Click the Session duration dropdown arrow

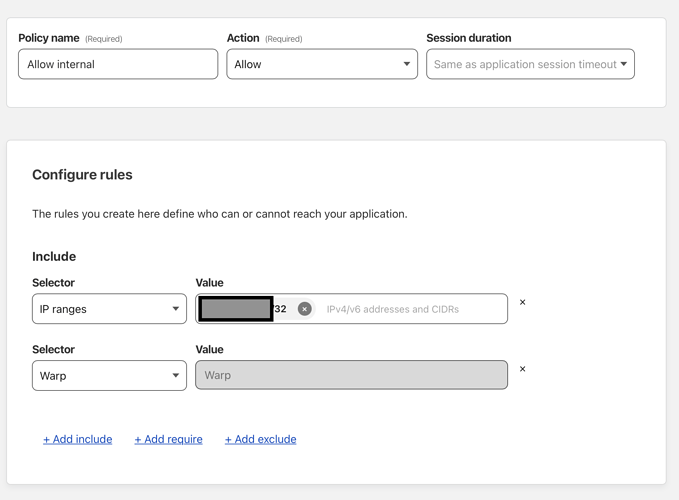click(623, 64)
